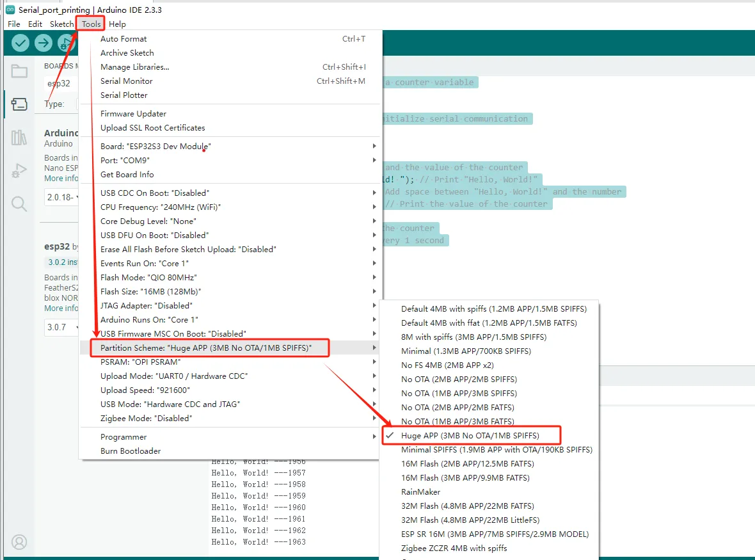Click Serial Monitor in Tools menu

tap(127, 81)
